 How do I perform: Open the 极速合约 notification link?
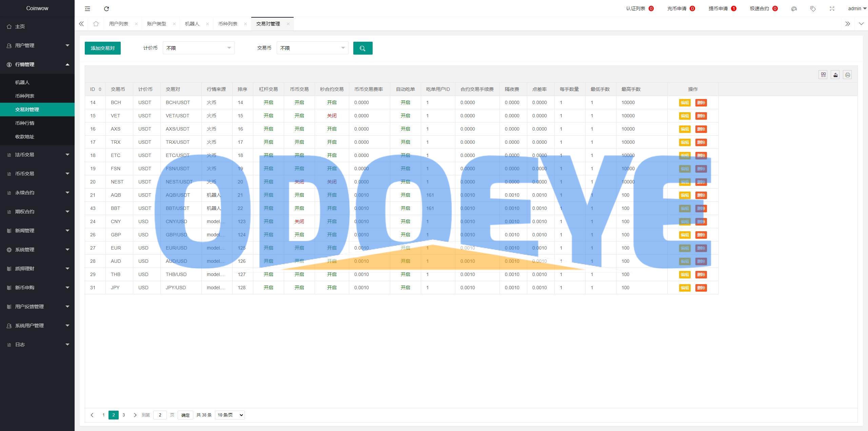click(x=764, y=9)
